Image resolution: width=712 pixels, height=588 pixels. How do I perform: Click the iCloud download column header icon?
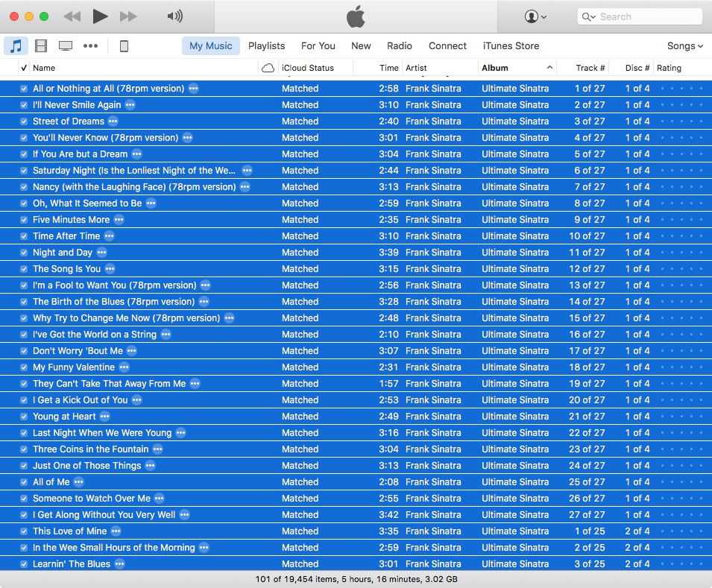[x=268, y=68]
